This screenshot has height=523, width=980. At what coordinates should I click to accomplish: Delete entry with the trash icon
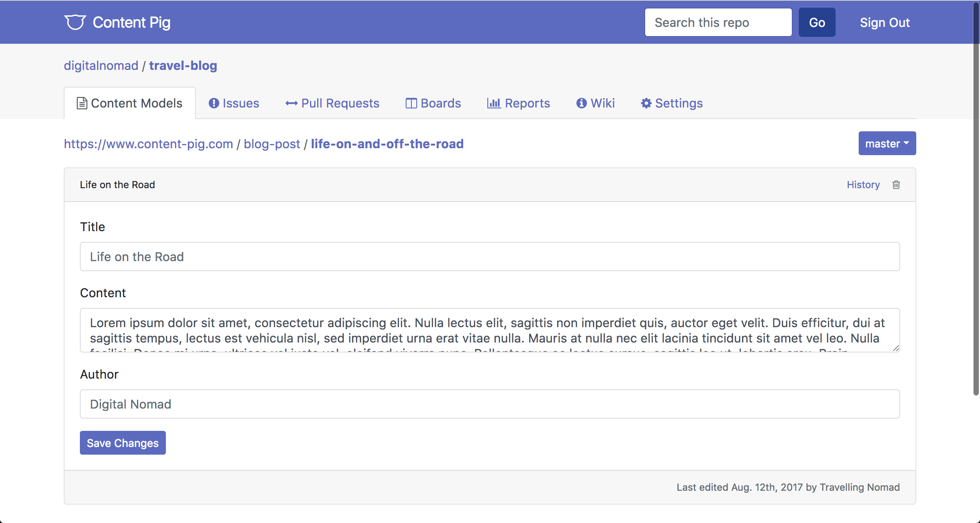[896, 185]
